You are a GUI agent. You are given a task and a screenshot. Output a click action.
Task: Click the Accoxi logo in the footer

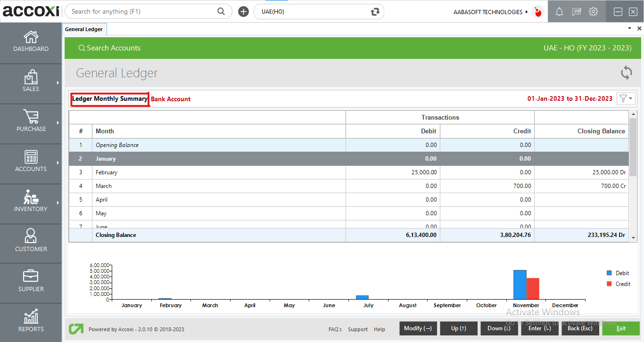tap(75, 329)
